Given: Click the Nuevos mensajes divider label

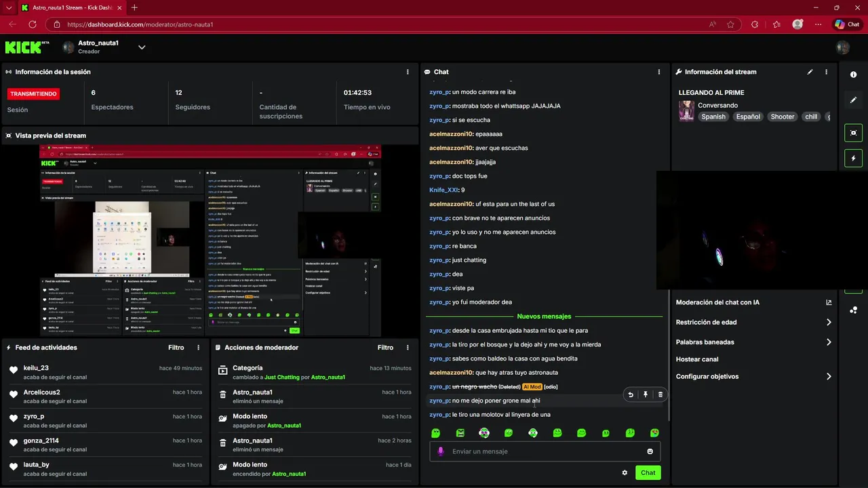Looking at the screenshot, I should point(544,317).
